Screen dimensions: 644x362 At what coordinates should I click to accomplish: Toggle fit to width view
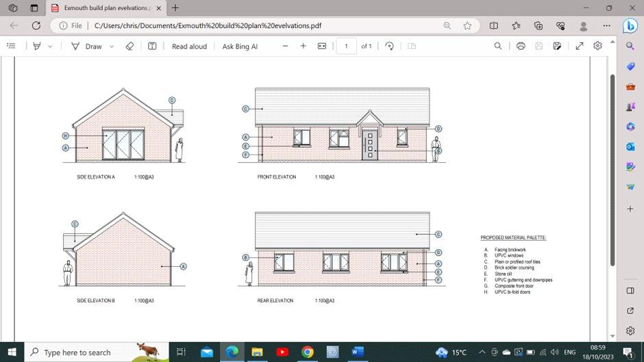click(x=322, y=46)
